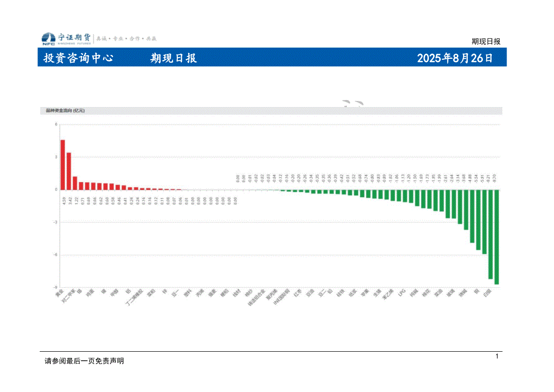Click the longest green bar valued -8.70

click(x=496, y=237)
